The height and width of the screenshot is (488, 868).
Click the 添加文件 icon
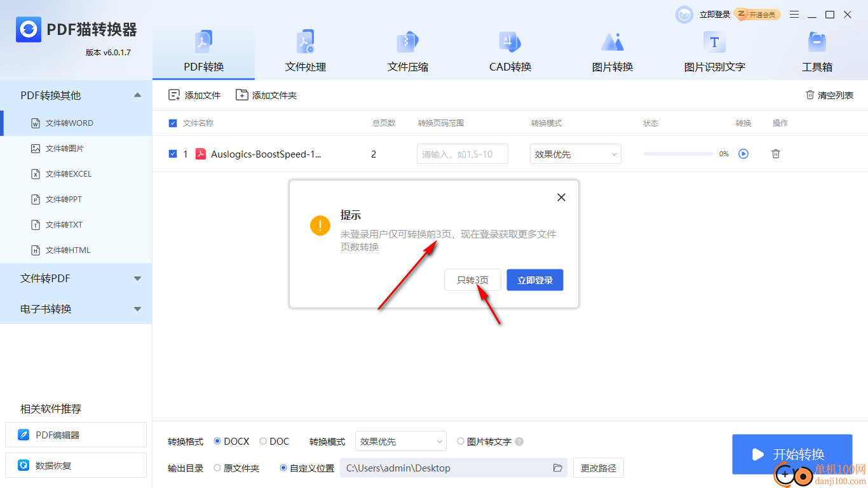[x=174, y=95]
